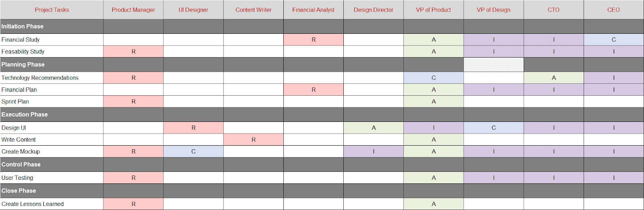
Task: Select the Financial Study task cell
Action: [52, 39]
